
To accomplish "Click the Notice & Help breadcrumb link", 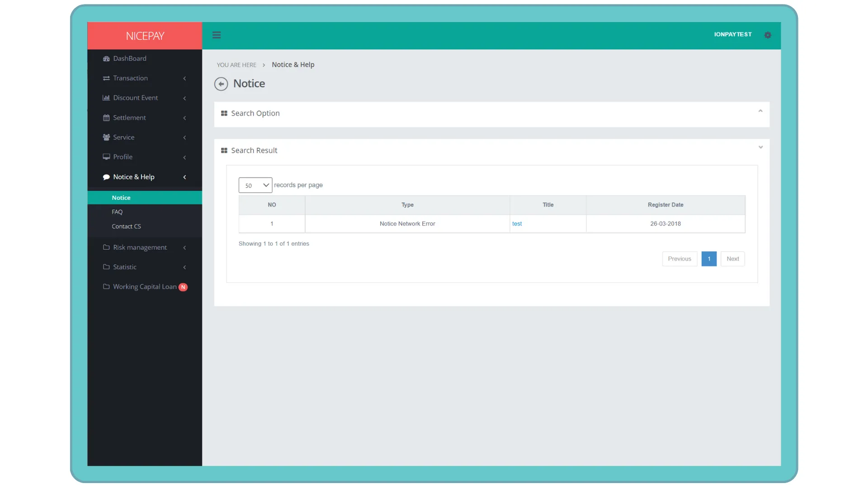I will click(x=293, y=65).
